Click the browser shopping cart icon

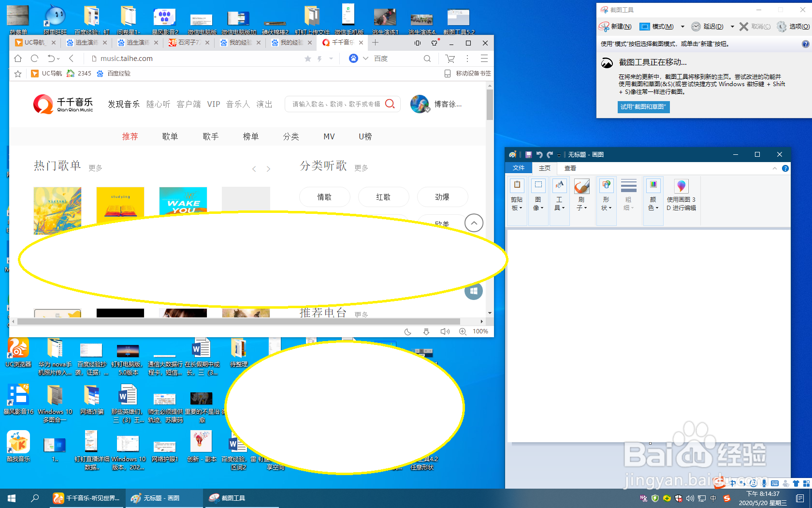[450, 59]
